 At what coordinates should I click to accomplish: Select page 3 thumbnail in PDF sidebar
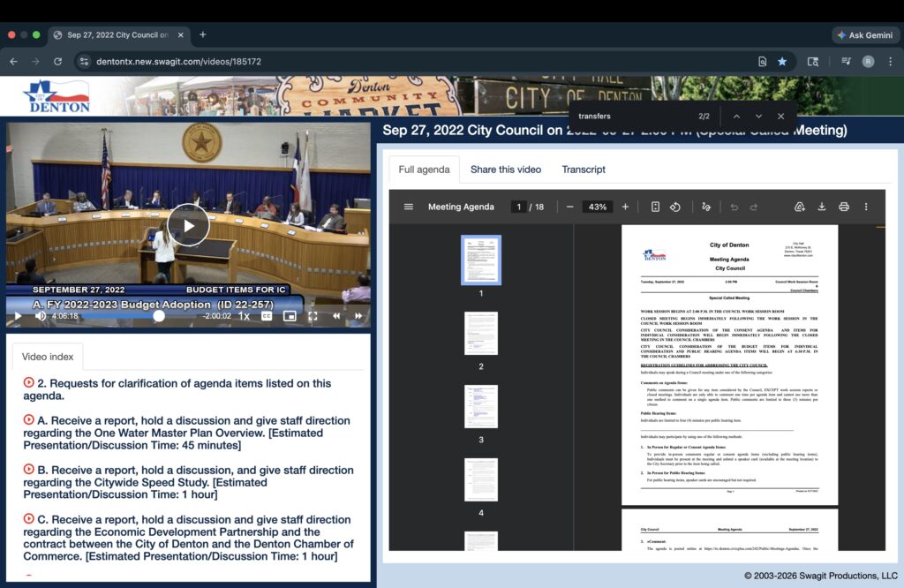481,406
